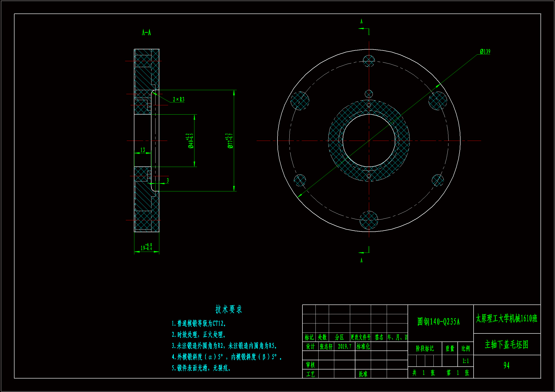Click the small 3 dimension value

point(168,180)
